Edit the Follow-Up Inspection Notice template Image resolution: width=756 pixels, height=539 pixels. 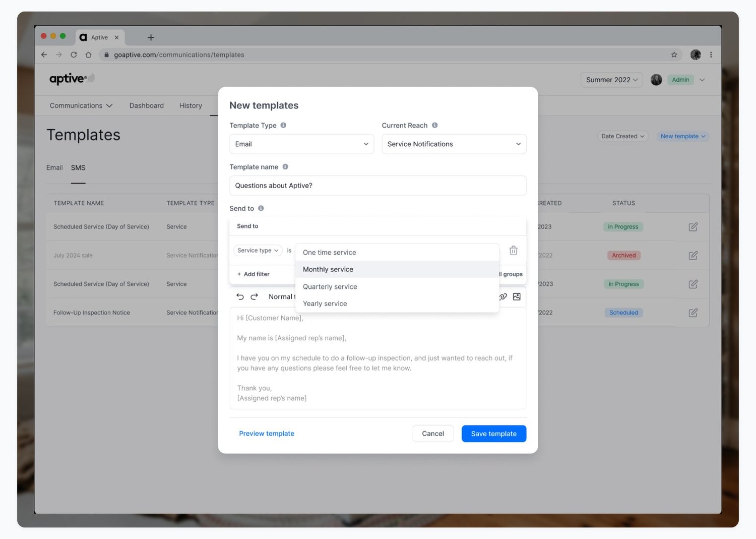(x=693, y=313)
